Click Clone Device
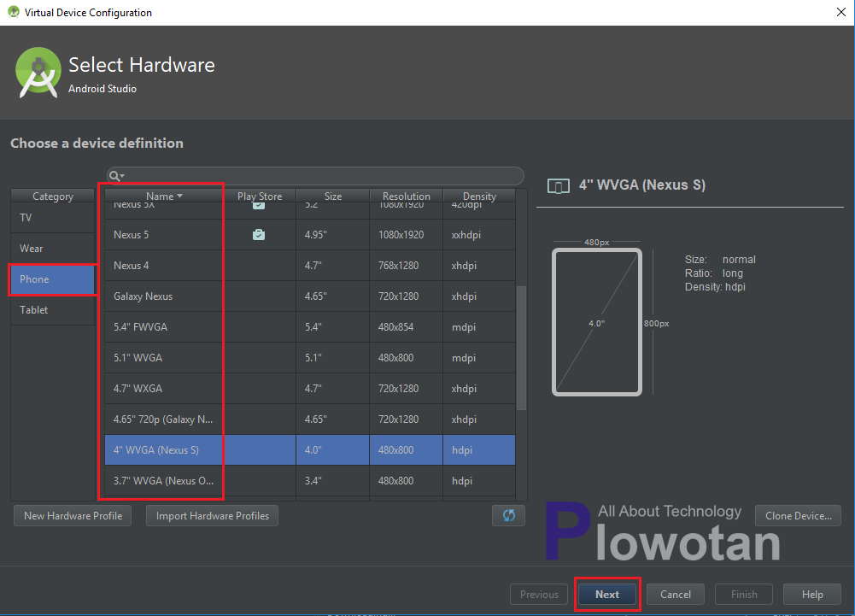 798,515
